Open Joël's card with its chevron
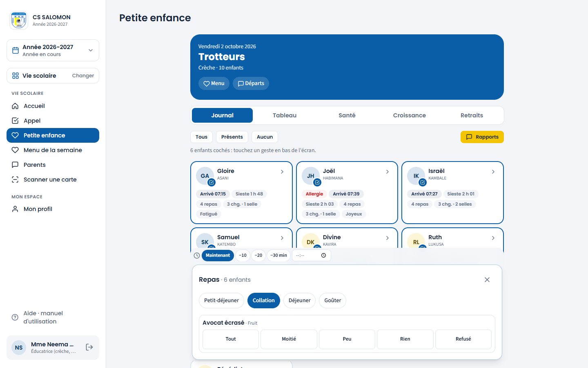This screenshot has width=588, height=368. click(388, 172)
